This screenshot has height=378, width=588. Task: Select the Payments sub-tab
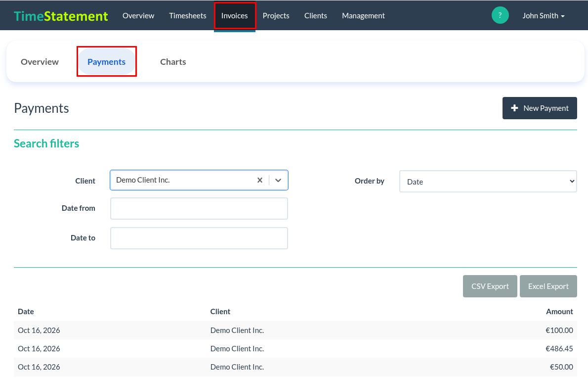pos(107,61)
